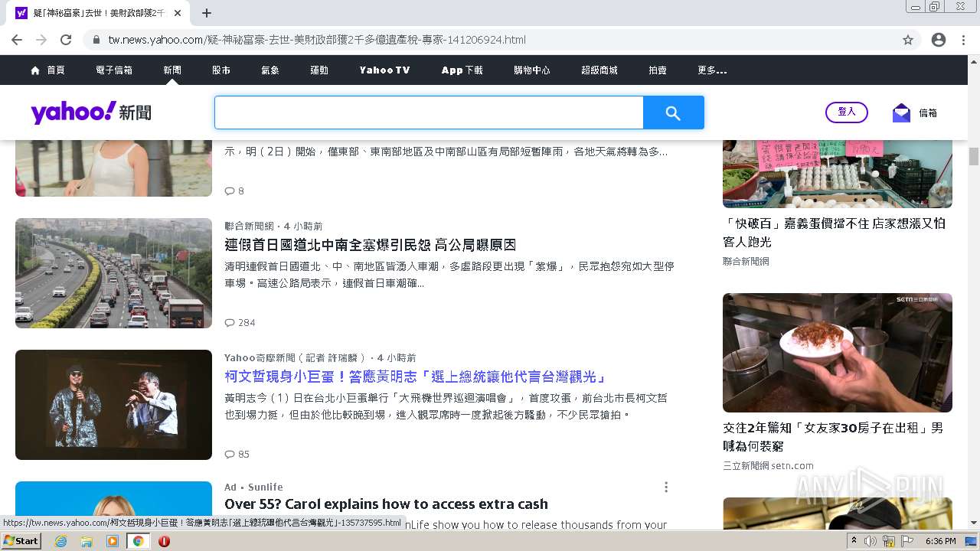This screenshot has height=551, width=980.
Task: Click the 登入 sign-in button
Action: [x=847, y=112]
